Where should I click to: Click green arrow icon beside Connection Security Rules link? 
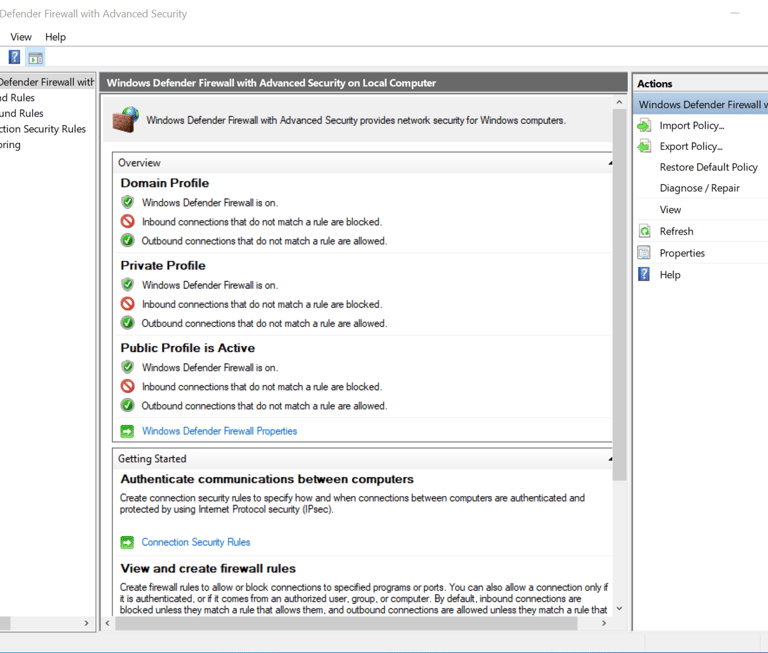tap(127, 542)
